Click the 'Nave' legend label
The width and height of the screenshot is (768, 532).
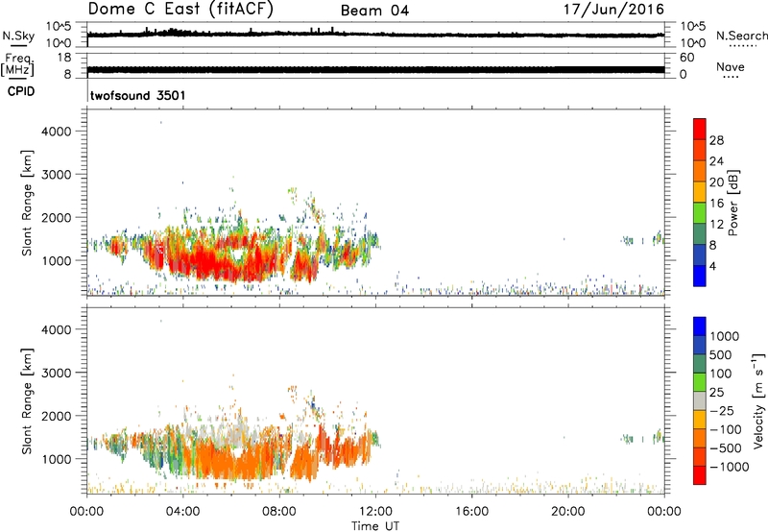[731, 66]
